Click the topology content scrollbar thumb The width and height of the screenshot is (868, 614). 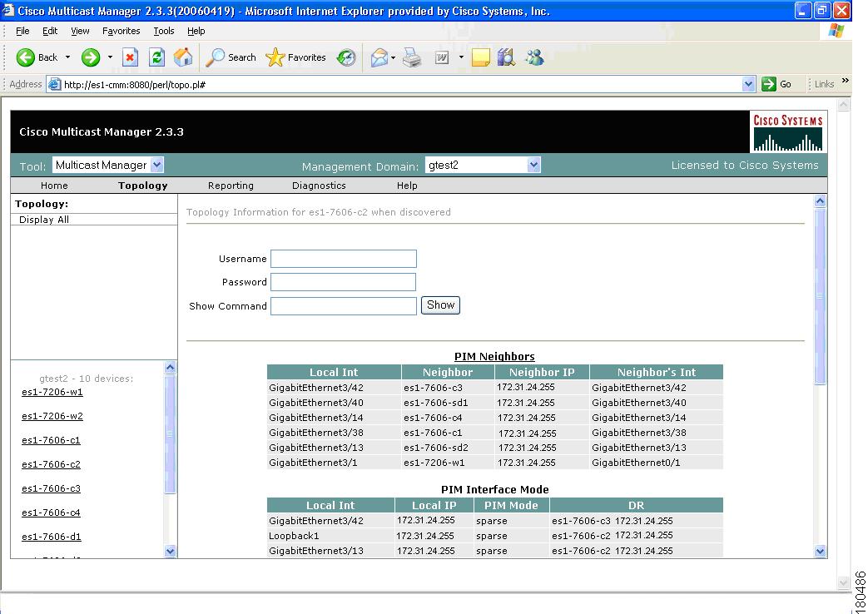tap(821, 296)
